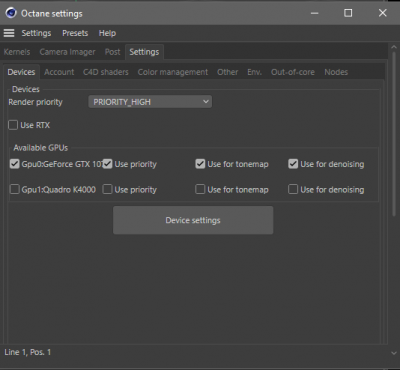Open the hamburger menu icon
The image size is (400, 370).
[9, 33]
